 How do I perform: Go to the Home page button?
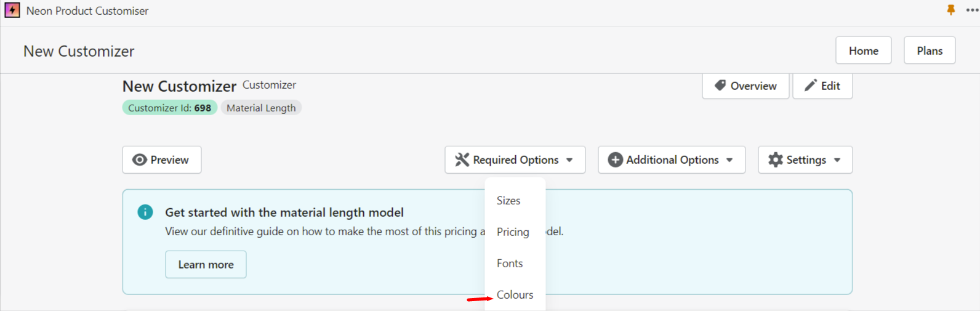[x=863, y=50]
